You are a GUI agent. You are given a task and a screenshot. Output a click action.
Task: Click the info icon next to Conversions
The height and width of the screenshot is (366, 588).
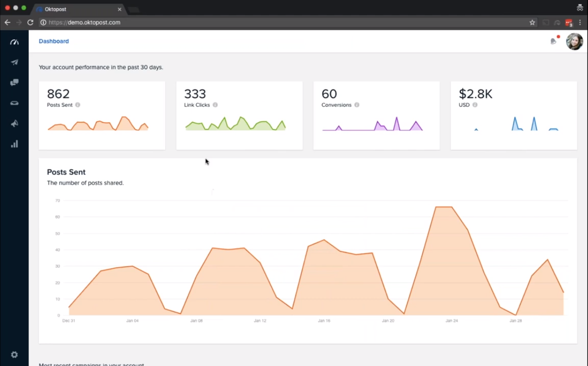click(x=357, y=105)
